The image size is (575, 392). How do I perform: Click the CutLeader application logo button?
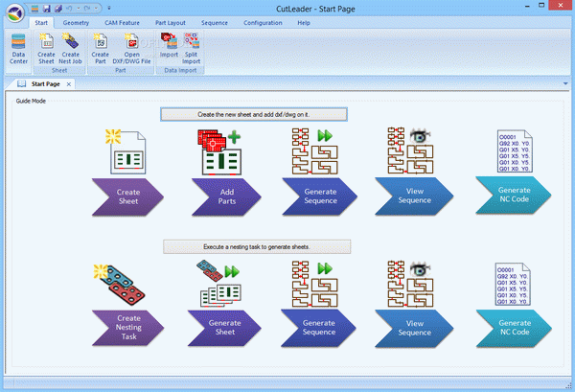coord(15,12)
